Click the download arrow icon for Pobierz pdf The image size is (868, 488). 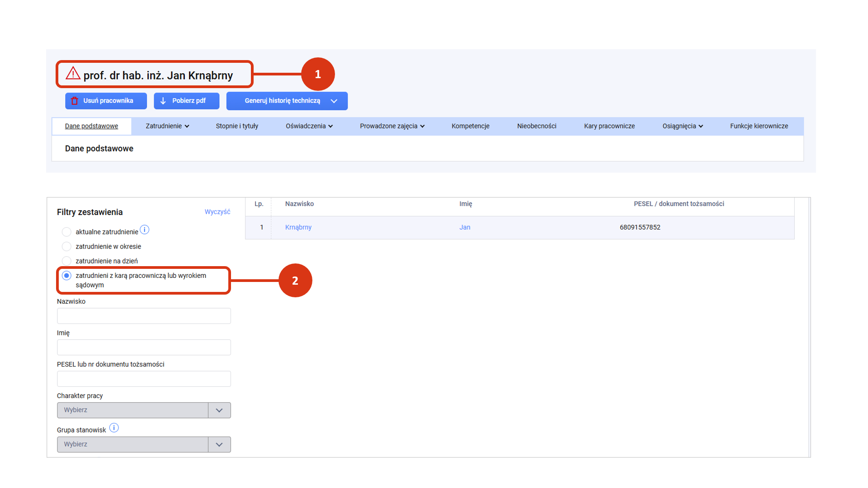(x=163, y=101)
